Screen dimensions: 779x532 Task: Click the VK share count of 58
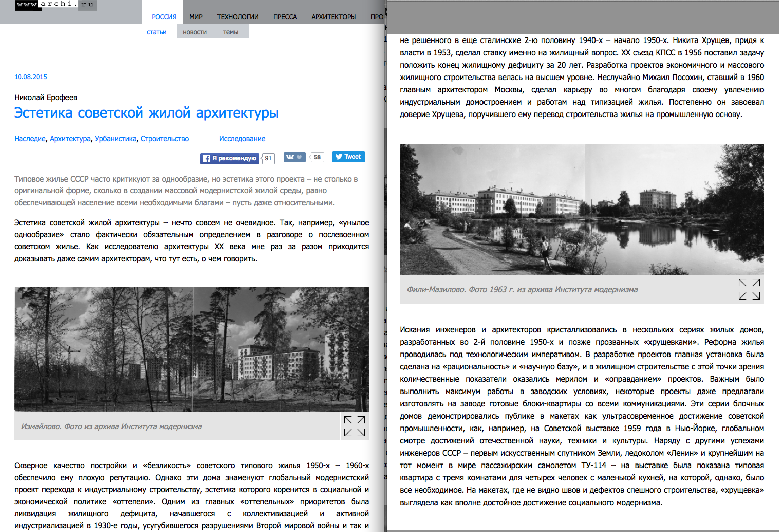pos(317,157)
